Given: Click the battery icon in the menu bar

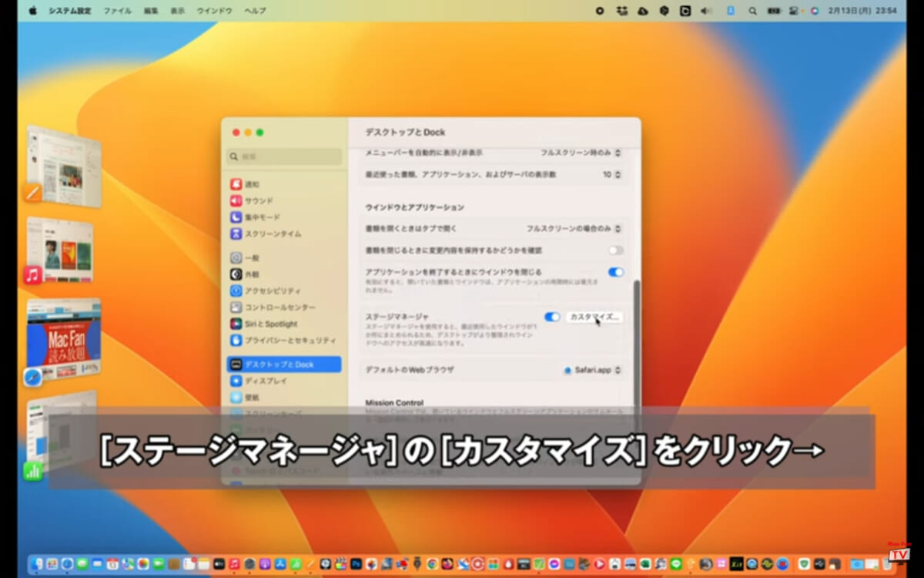Looking at the screenshot, I should pos(774,12).
